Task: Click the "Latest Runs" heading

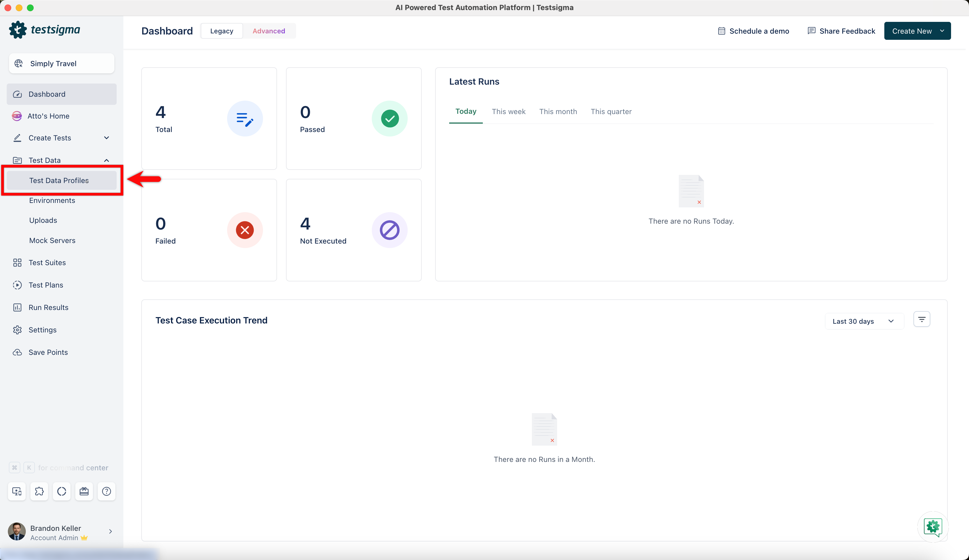Action: [474, 82]
